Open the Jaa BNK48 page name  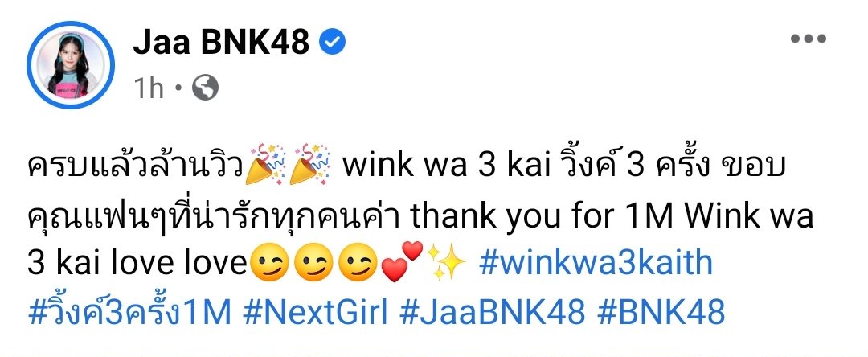[x=222, y=43]
